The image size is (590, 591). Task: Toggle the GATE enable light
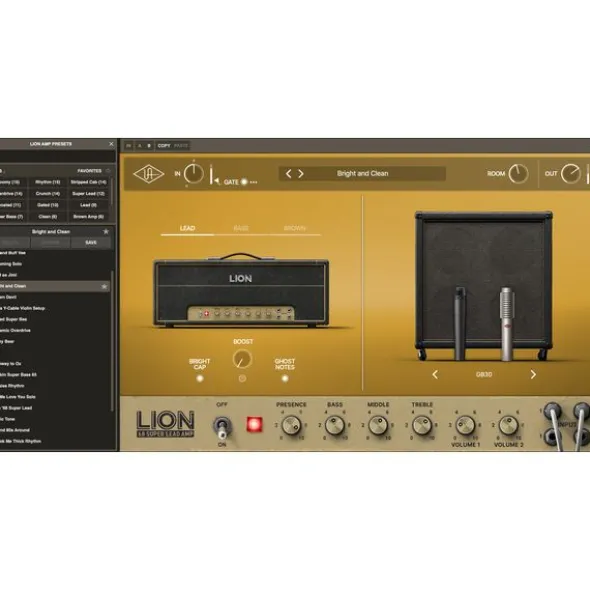coord(244,182)
